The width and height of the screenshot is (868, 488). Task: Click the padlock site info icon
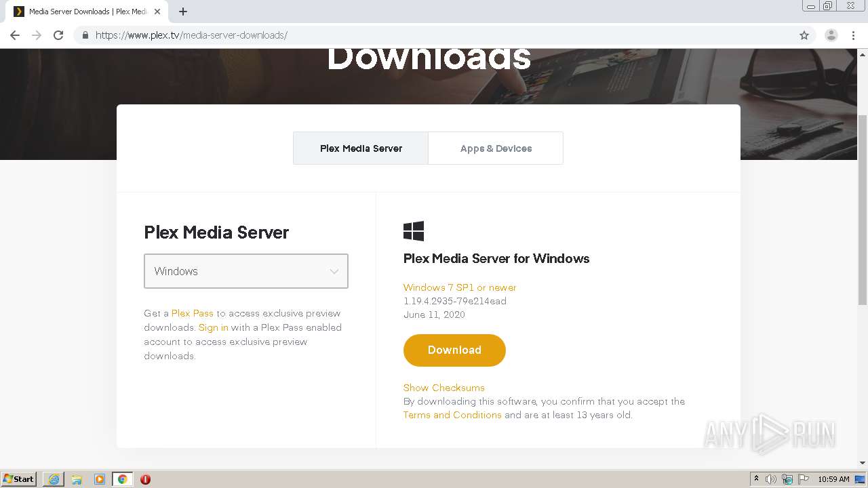pyautogui.click(x=85, y=35)
